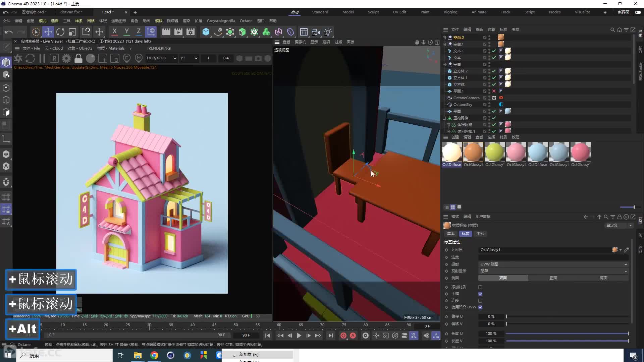Select the Move tool in top toolbar

[x=48, y=32]
